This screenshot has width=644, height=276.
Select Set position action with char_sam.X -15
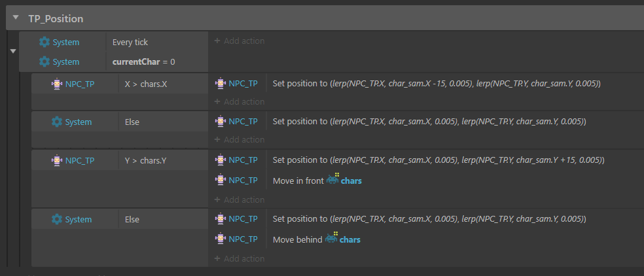pyautogui.click(x=437, y=84)
